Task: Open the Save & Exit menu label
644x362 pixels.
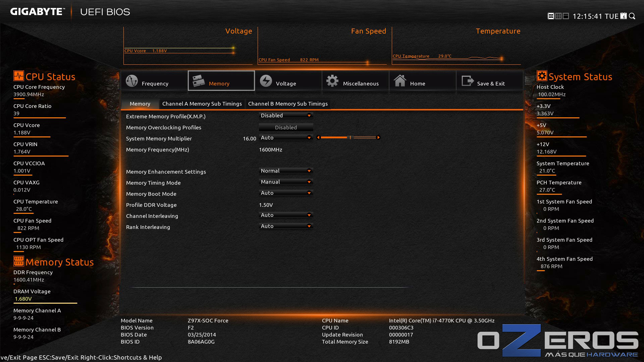Action: pos(491,83)
